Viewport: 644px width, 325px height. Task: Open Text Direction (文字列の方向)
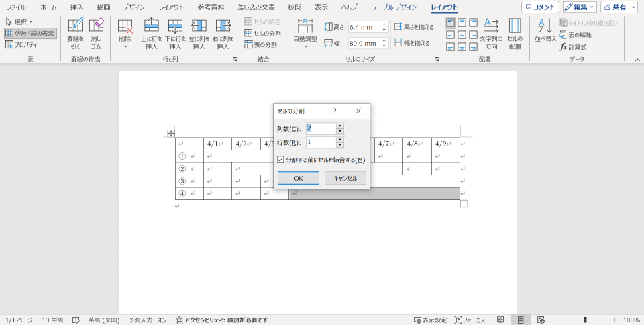point(491,34)
